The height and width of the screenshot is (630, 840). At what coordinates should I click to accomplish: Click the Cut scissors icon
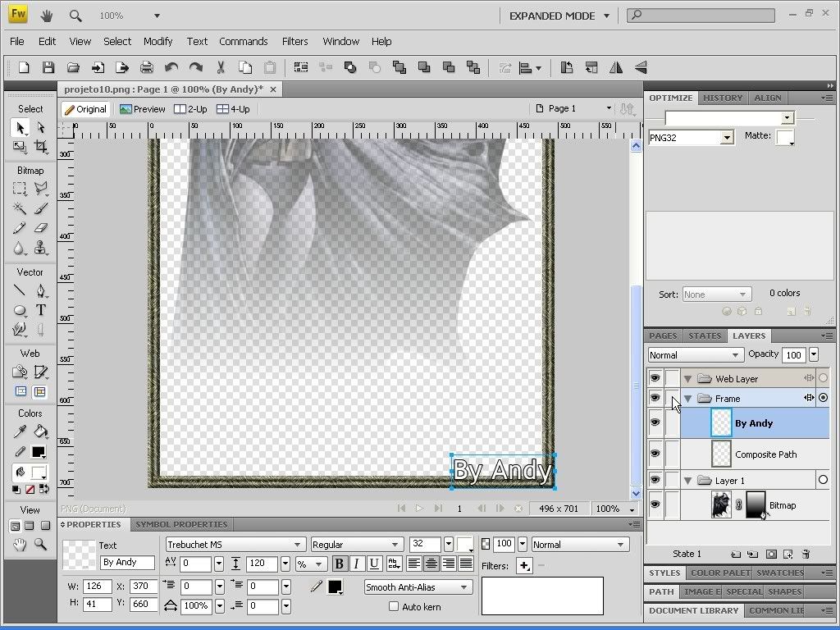(x=220, y=67)
